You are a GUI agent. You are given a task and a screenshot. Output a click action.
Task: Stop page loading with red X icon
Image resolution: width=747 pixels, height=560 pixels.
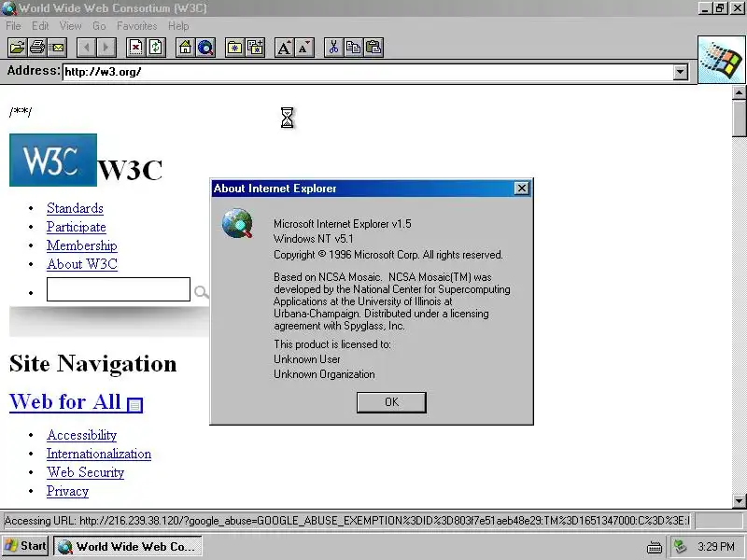tap(135, 48)
